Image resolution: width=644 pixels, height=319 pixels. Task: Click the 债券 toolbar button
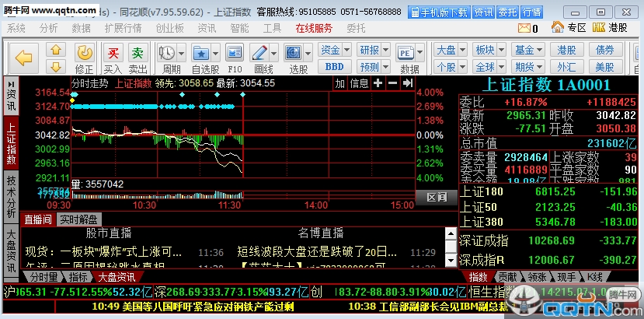605,51
